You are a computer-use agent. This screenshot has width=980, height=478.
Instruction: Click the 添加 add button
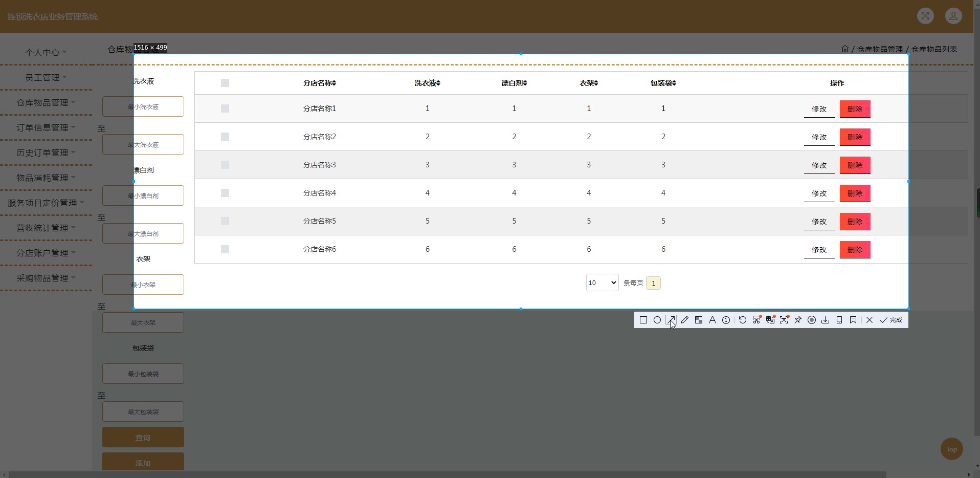coord(143,462)
